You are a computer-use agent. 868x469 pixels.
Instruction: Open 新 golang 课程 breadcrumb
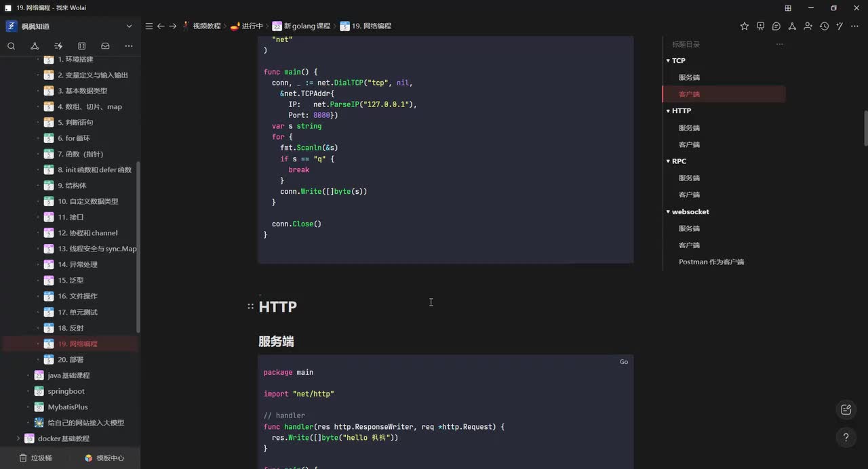pyautogui.click(x=302, y=26)
